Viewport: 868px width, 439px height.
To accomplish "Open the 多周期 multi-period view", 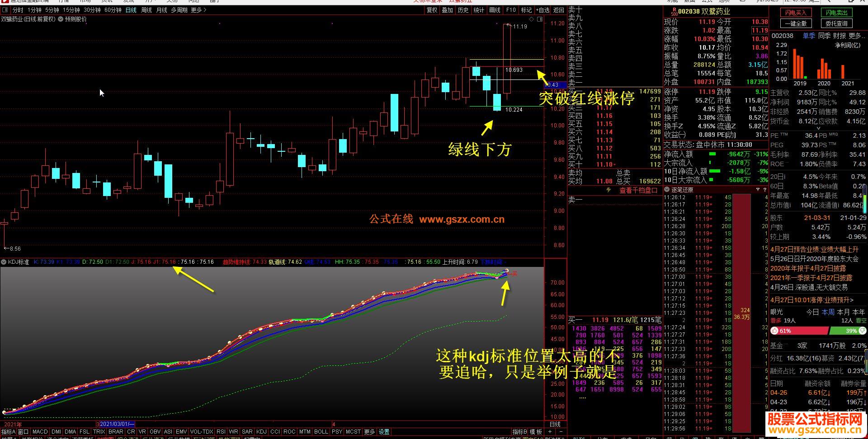I will coord(179,10).
